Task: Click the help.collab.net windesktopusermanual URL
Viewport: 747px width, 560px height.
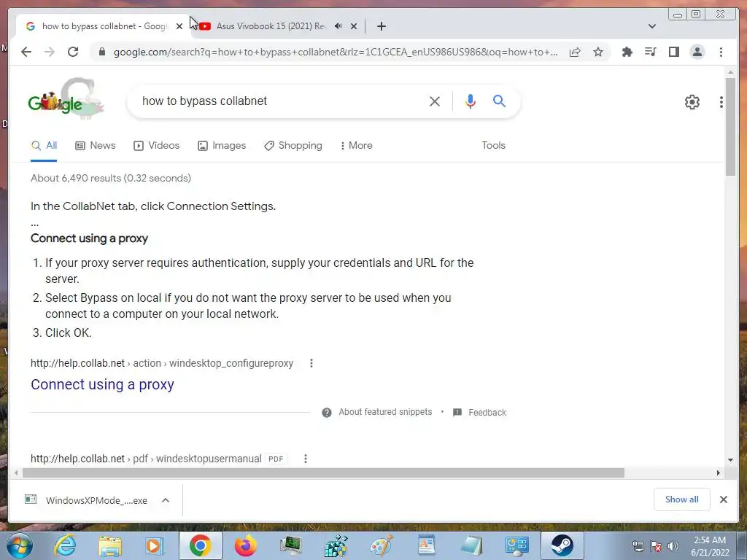Action: [146, 459]
